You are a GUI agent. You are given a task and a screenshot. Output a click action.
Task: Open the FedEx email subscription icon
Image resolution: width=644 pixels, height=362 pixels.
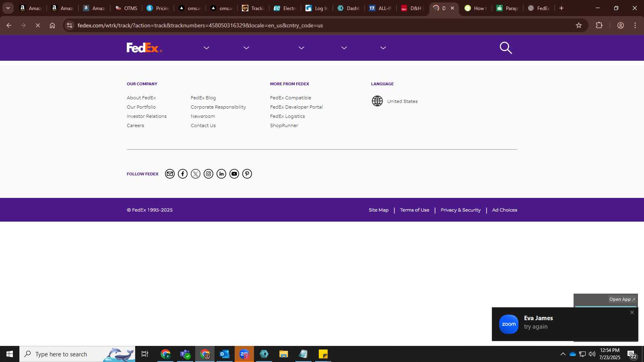(170, 174)
